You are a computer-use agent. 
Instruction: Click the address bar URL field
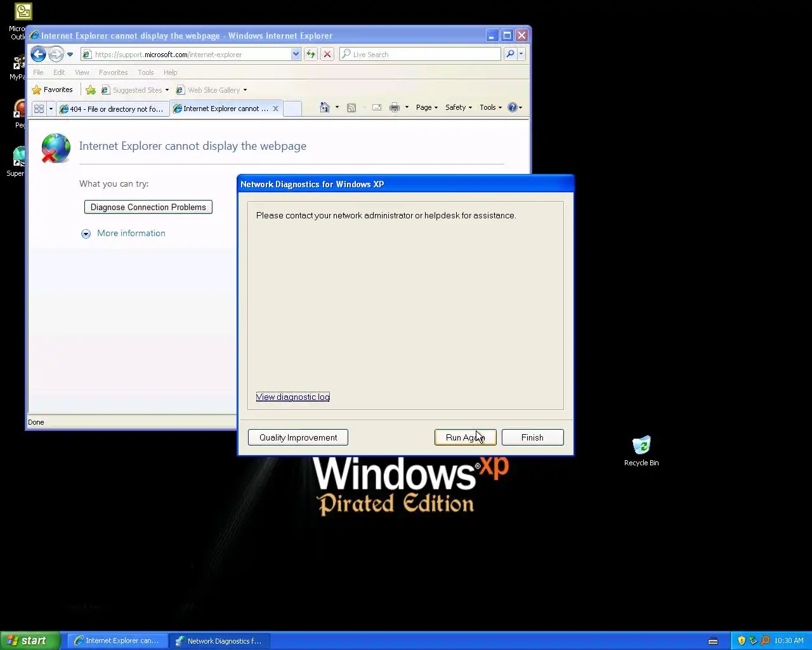[187, 55]
